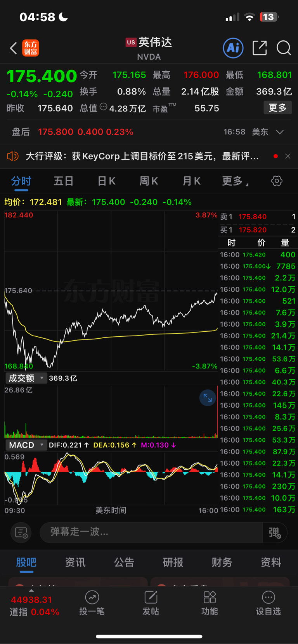Tap the 成交额 volume bar chart
298x644 pixels.
pos(111,412)
